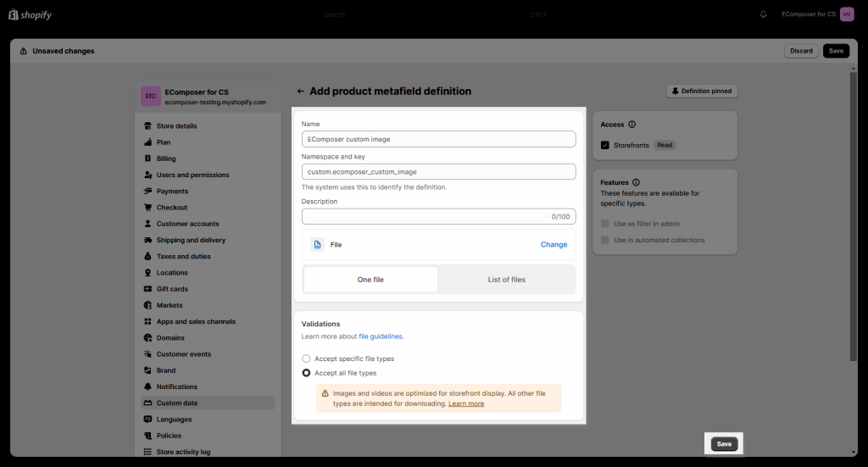Click the Shopify logo

(30, 15)
